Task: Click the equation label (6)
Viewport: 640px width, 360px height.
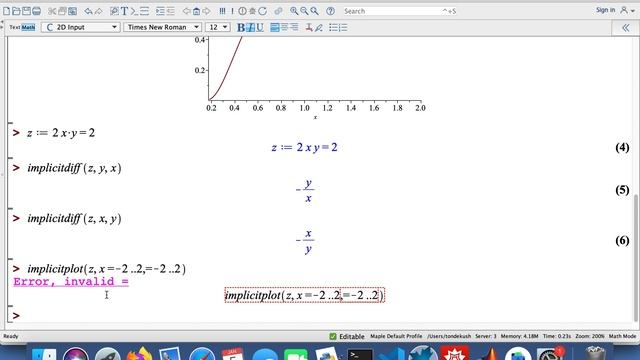Action: [x=622, y=240]
